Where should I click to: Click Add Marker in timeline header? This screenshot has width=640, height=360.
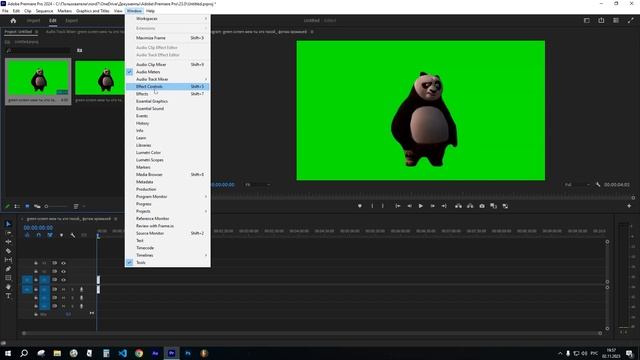(61, 235)
